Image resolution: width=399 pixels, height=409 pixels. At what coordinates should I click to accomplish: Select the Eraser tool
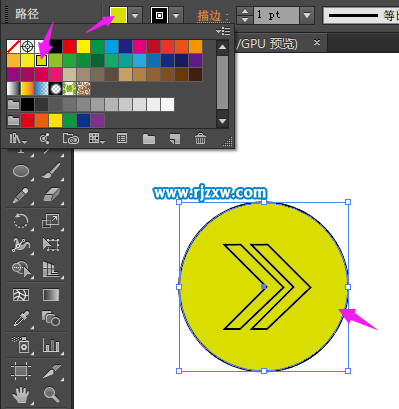click(51, 195)
